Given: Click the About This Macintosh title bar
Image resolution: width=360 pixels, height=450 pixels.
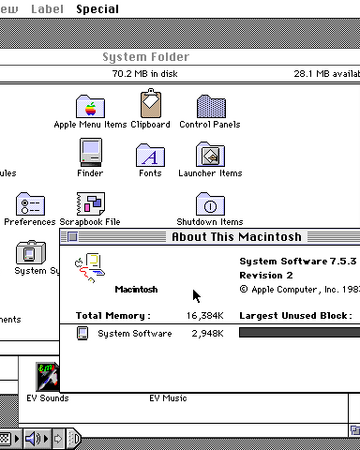Looking at the screenshot, I should coord(210,237).
